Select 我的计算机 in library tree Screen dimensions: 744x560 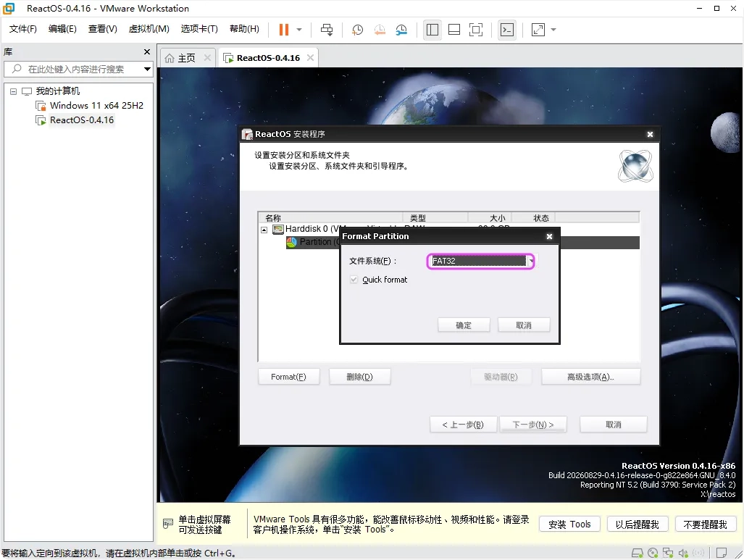(57, 91)
